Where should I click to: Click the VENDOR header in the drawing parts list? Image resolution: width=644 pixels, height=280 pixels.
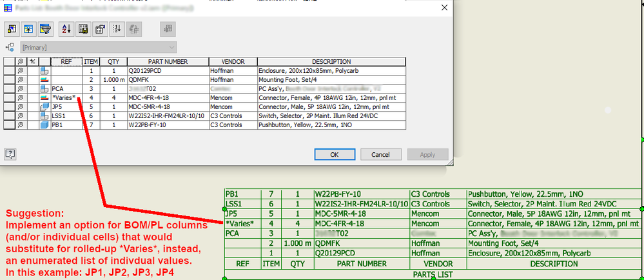(x=438, y=264)
